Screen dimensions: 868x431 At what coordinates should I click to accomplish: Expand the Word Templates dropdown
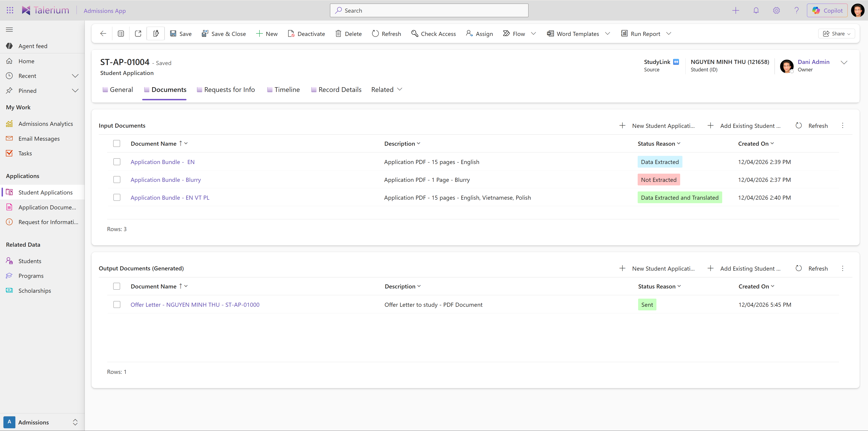click(608, 34)
